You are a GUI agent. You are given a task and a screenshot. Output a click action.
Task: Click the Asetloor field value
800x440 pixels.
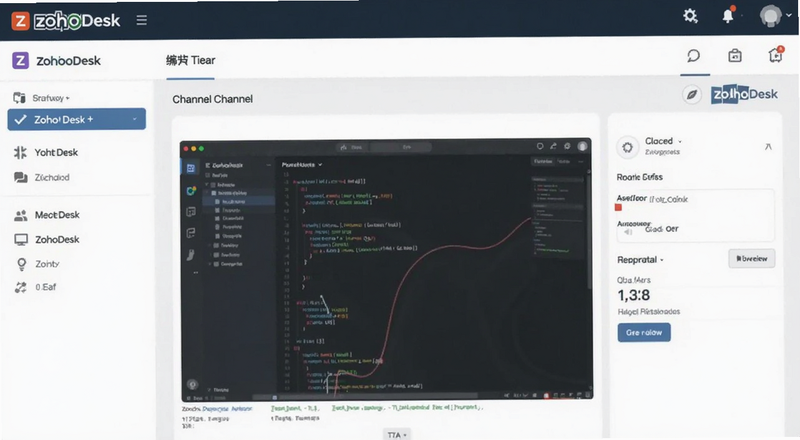pos(669,200)
